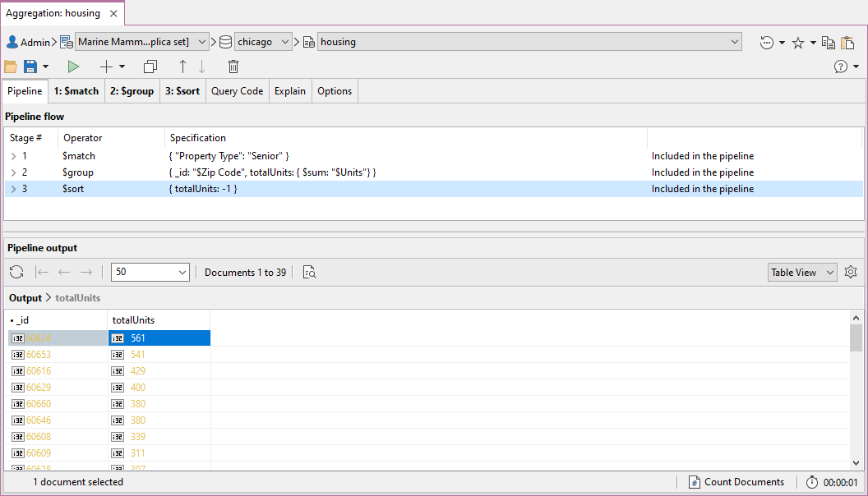The image size is (868, 496).
Task: Expand stage 2 $group row
Action: point(13,172)
